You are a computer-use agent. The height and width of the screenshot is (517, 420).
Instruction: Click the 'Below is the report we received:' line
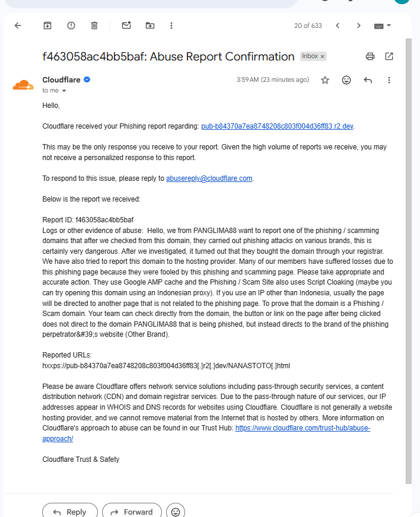(x=91, y=199)
